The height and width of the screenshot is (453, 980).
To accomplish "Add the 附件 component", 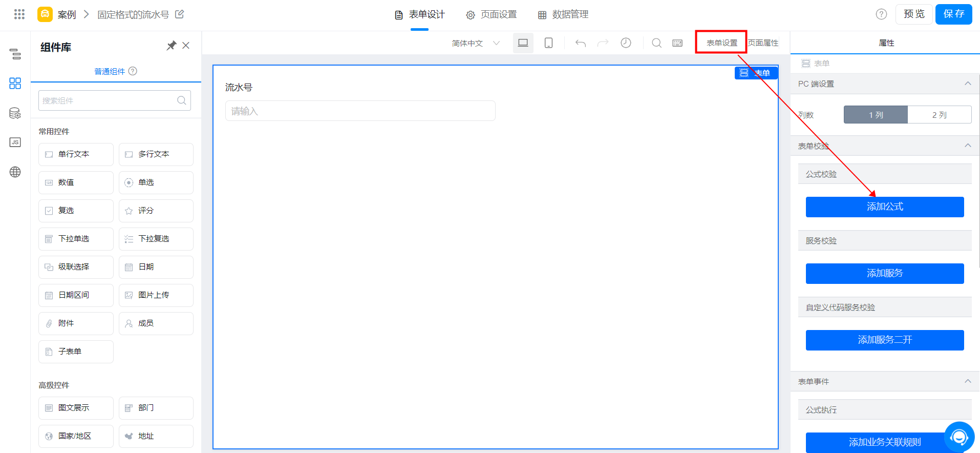I will click(76, 323).
